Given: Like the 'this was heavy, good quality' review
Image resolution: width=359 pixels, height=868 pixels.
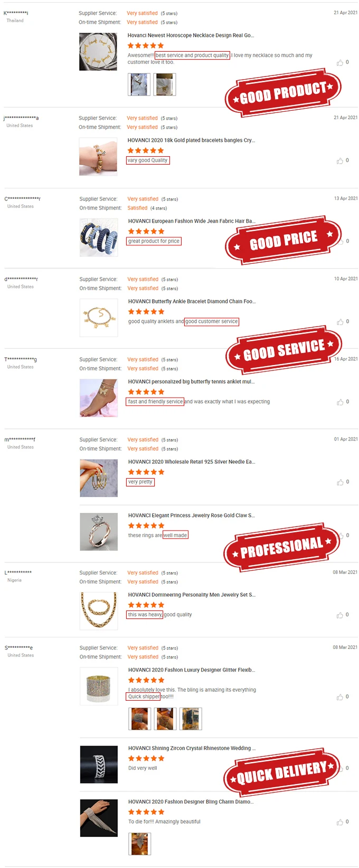Looking at the screenshot, I should [340, 615].
